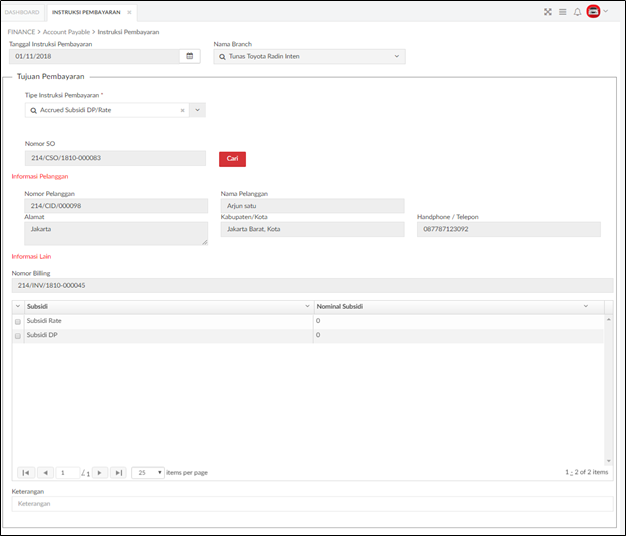
Task: Go to the next grid page
Action: coord(100,473)
